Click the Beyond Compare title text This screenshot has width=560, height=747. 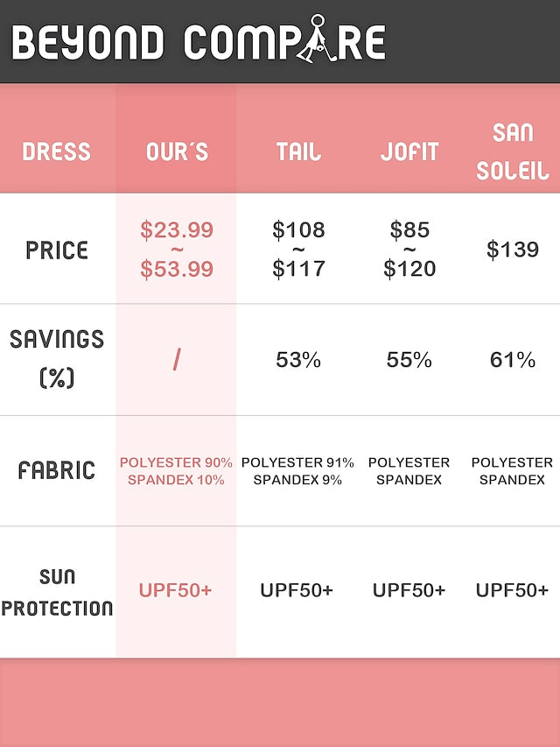pyautogui.click(x=198, y=43)
